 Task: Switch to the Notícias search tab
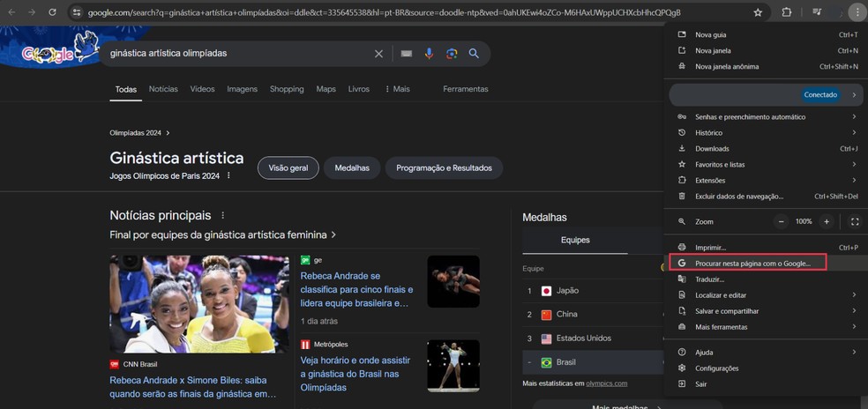click(x=163, y=89)
